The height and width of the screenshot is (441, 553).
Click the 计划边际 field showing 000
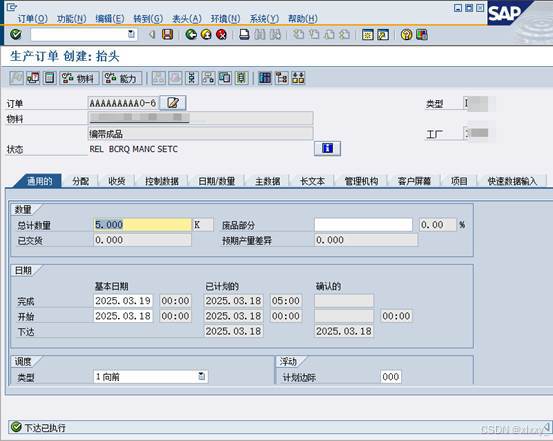[390, 377]
